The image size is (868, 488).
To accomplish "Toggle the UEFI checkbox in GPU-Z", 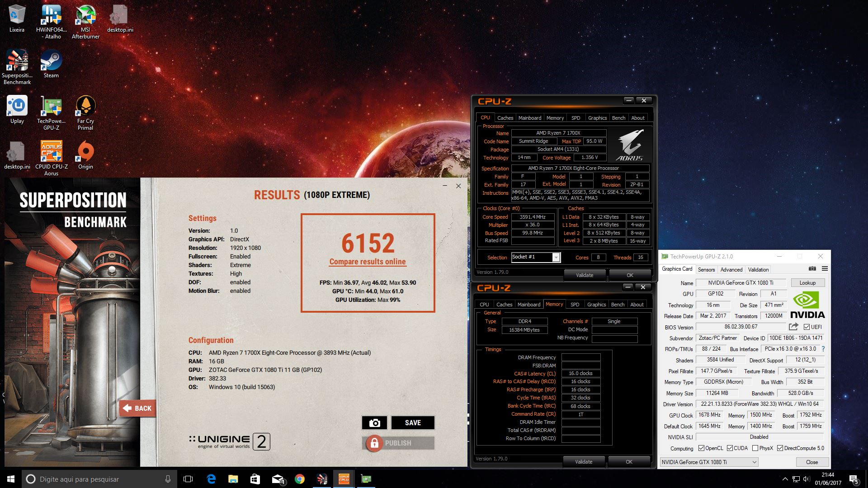I will click(807, 327).
